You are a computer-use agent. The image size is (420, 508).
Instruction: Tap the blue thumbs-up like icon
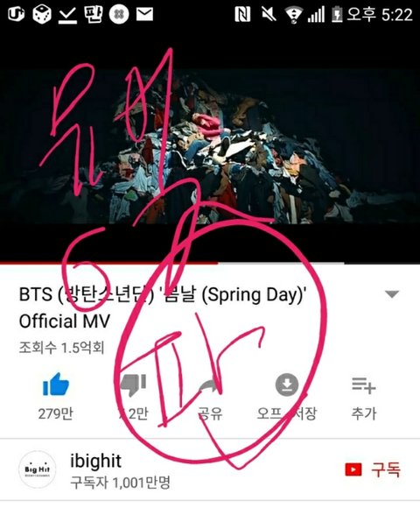56,385
